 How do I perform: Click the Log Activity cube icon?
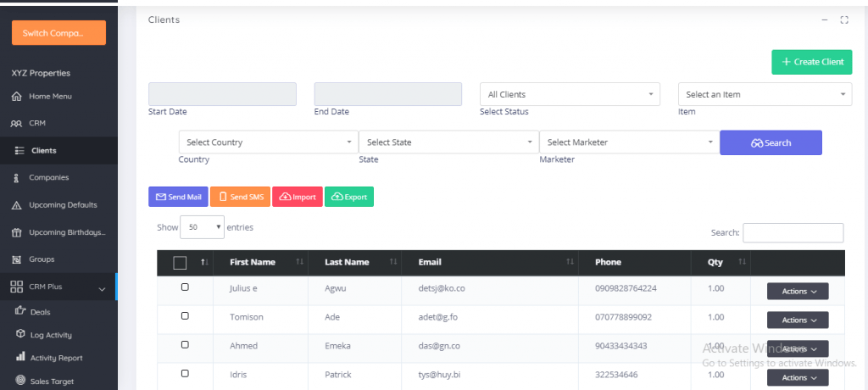click(21, 335)
